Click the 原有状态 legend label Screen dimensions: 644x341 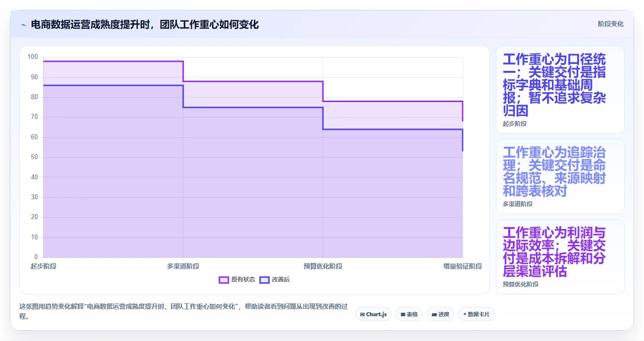tap(243, 280)
